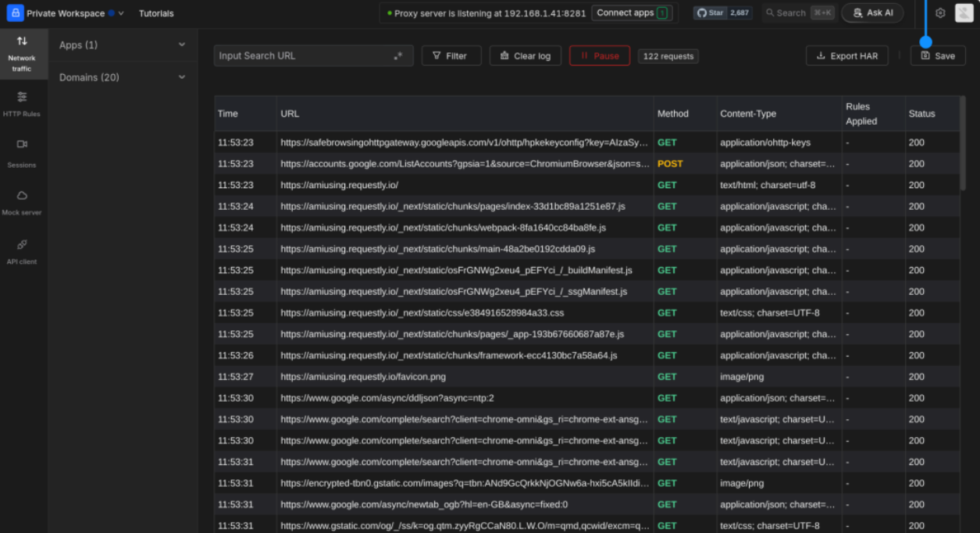Select the www.gstatic.com og/_/ss request
This screenshot has height=533, width=980.
(x=586, y=525)
